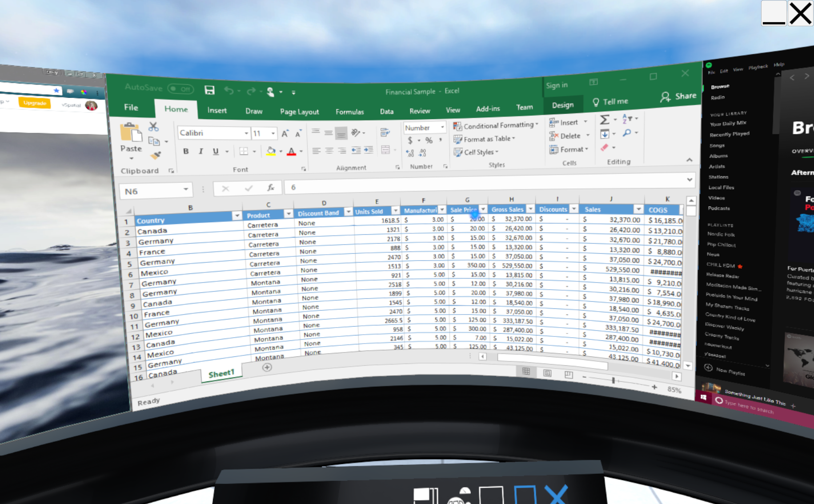Open the File tab in Excel

[131, 108]
